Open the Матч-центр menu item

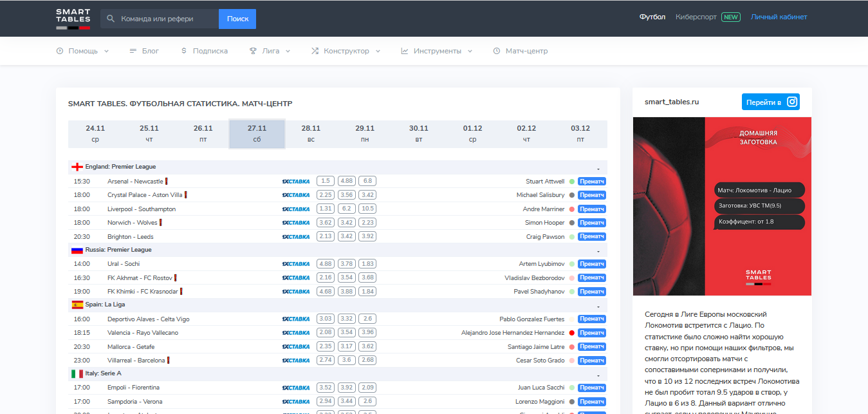tap(521, 51)
